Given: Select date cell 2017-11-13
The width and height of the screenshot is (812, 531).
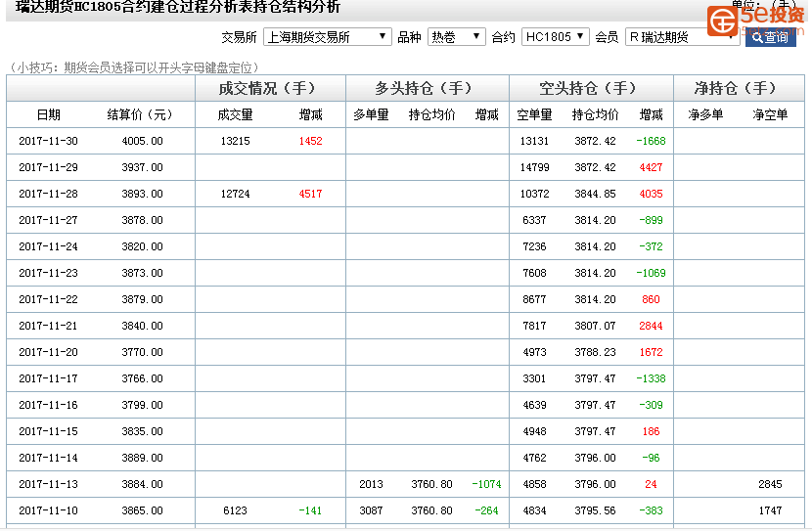Looking at the screenshot, I should (x=48, y=484).
